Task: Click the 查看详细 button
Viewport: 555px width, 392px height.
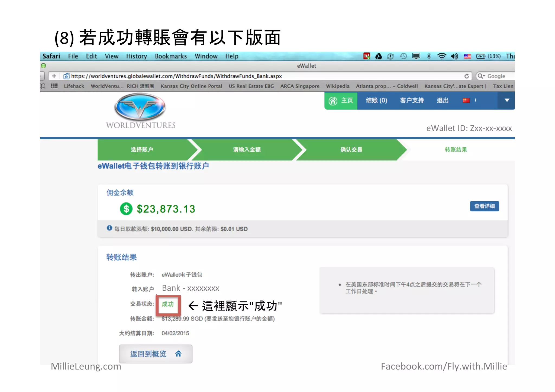Action: [x=484, y=206]
